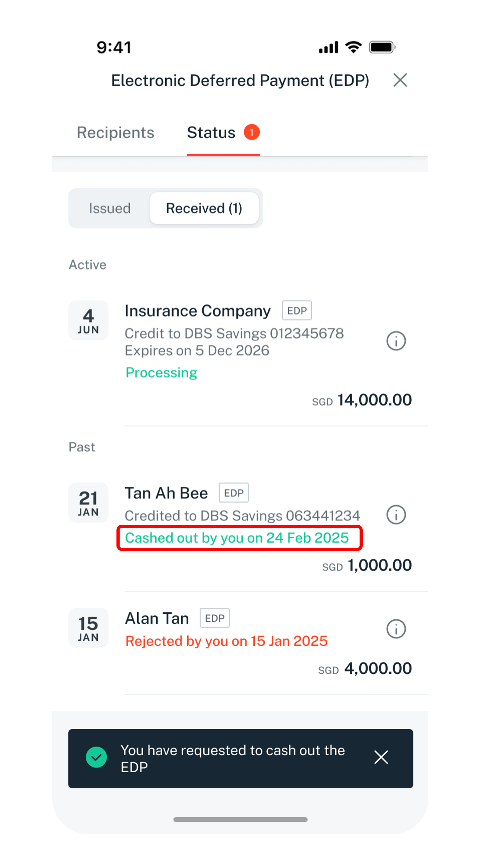The width and height of the screenshot is (482, 868).
Task: Open info for Insurance Company EDP
Action: (396, 341)
